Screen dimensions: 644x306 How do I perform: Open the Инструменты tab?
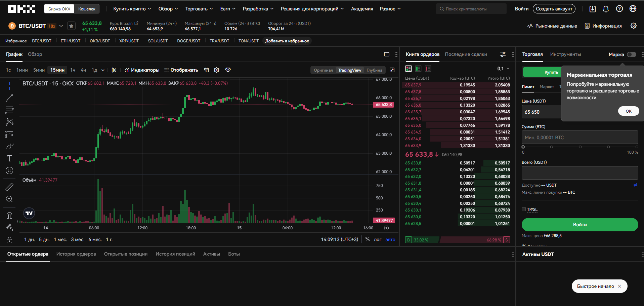click(x=565, y=54)
